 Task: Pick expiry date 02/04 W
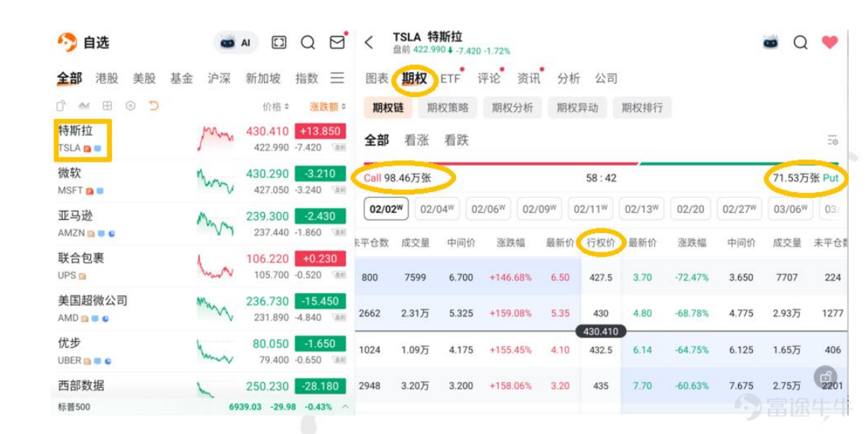coord(437,209)
